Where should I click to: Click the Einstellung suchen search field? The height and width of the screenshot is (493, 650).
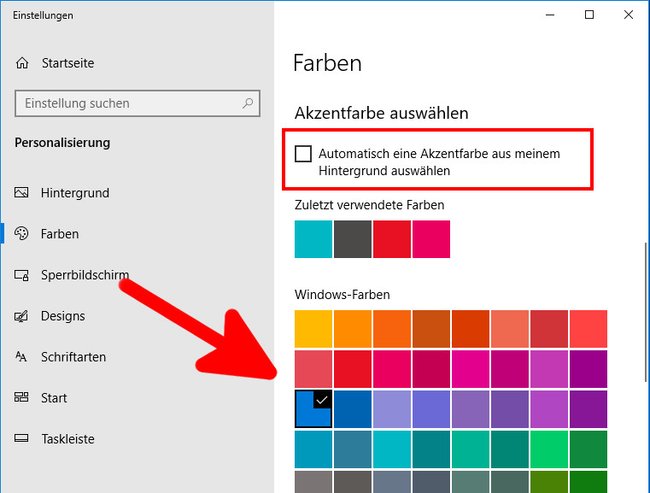[137, 103]
